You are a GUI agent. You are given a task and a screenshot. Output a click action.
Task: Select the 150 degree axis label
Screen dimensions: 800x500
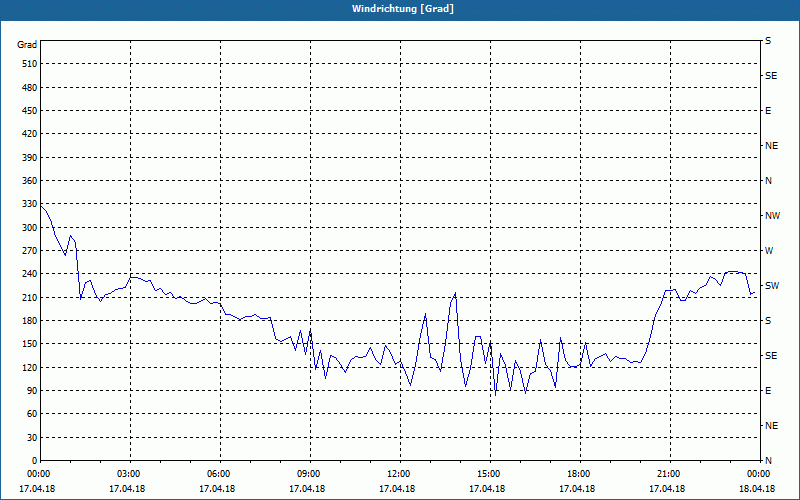pos(30,344)
